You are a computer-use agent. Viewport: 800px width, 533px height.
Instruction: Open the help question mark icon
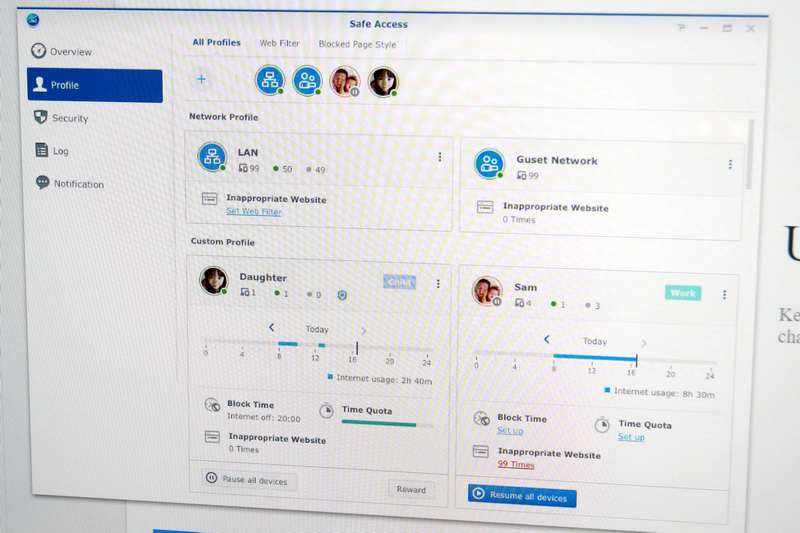click(681, 27)
